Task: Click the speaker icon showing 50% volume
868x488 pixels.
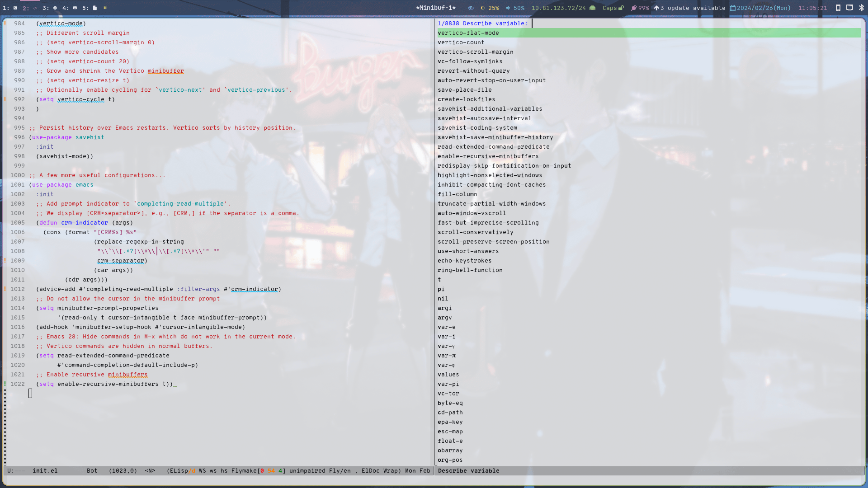Action: (x=509, y=8)
